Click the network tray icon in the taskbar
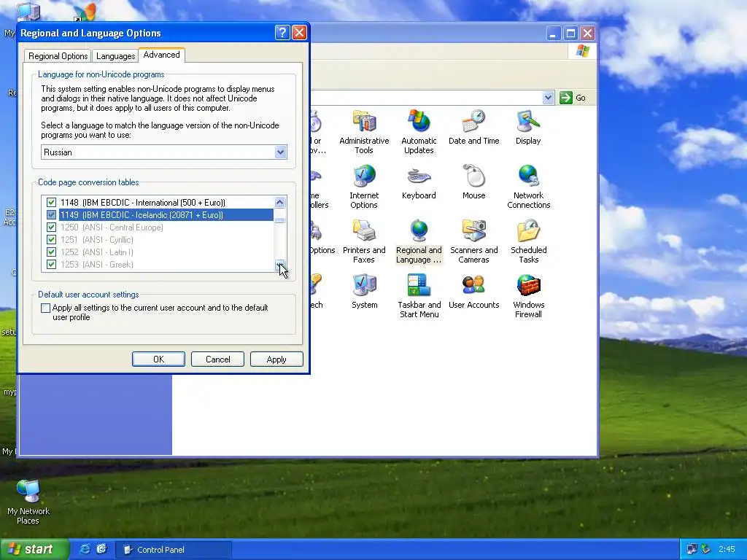This screenshot has width=747, height=560. [692, 549]
